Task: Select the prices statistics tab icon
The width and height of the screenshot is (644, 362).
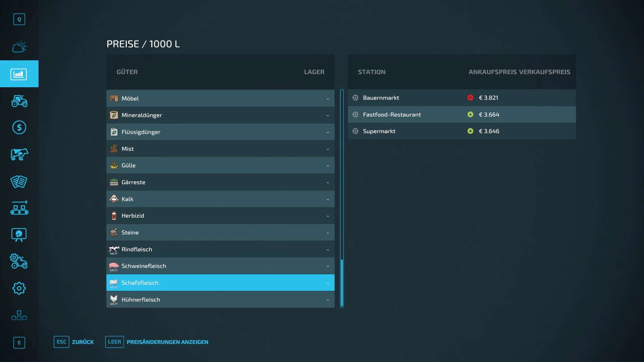Action: coord(19,74)
